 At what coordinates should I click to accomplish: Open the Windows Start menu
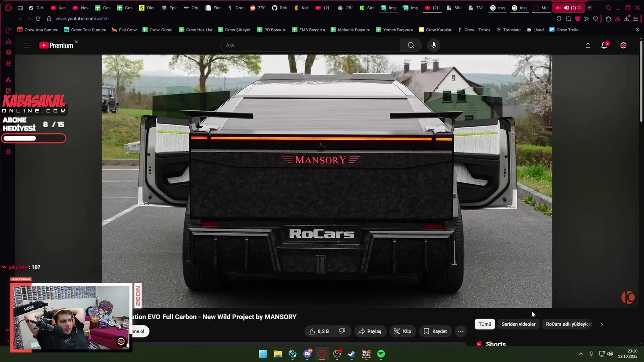point(263,354)
